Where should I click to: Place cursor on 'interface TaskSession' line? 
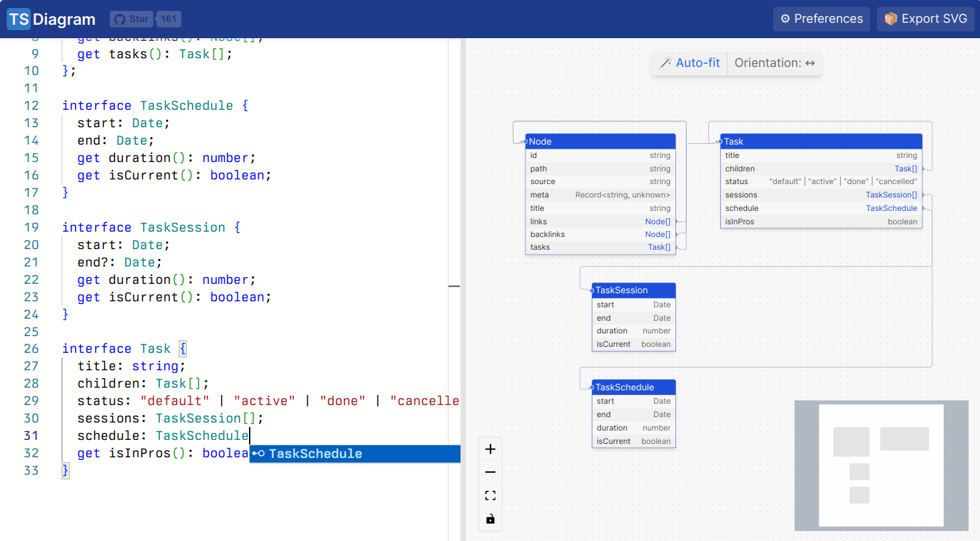tap(151, 228)
